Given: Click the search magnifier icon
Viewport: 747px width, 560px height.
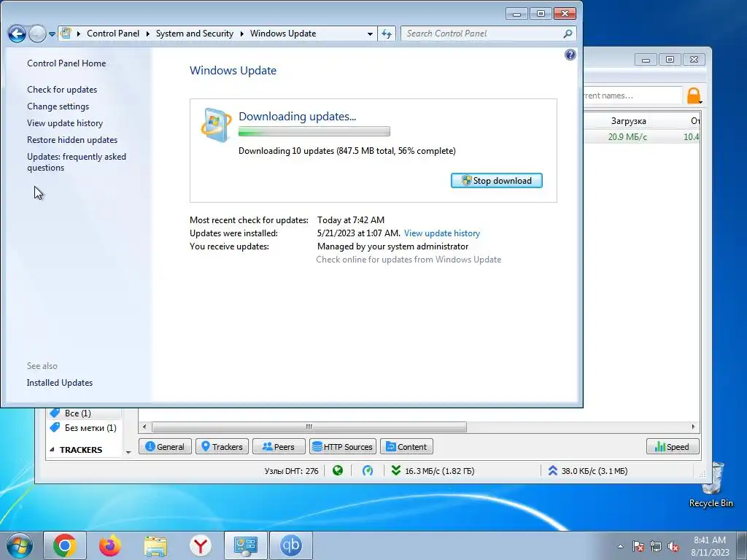Looking at the screenshot, I should point(568,34).
